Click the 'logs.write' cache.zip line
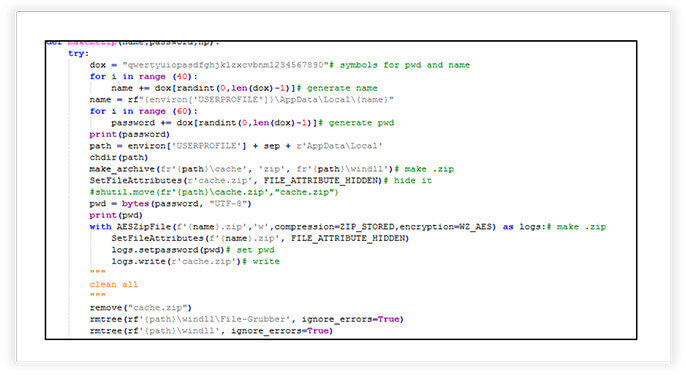 click(196, 262)
